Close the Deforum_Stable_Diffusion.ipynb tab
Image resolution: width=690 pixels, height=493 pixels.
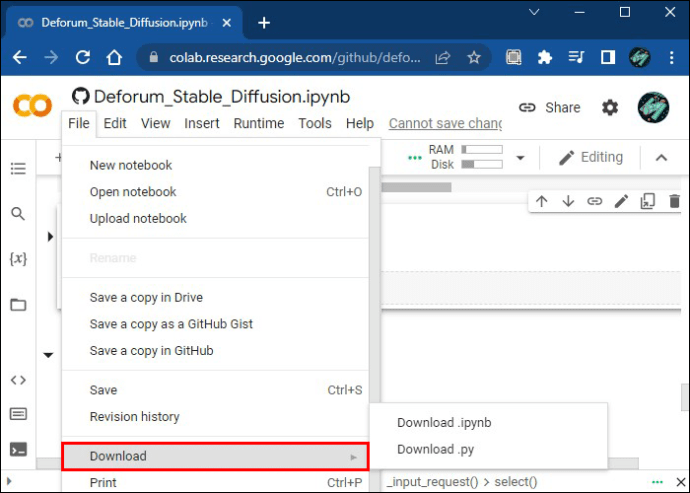[227, 22]
